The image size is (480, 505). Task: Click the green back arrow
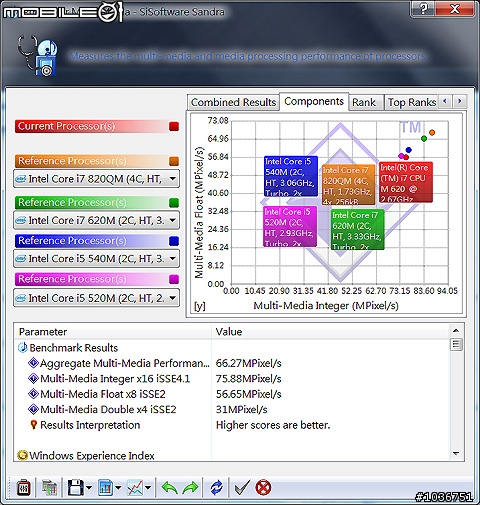click(x=169, y=488)
